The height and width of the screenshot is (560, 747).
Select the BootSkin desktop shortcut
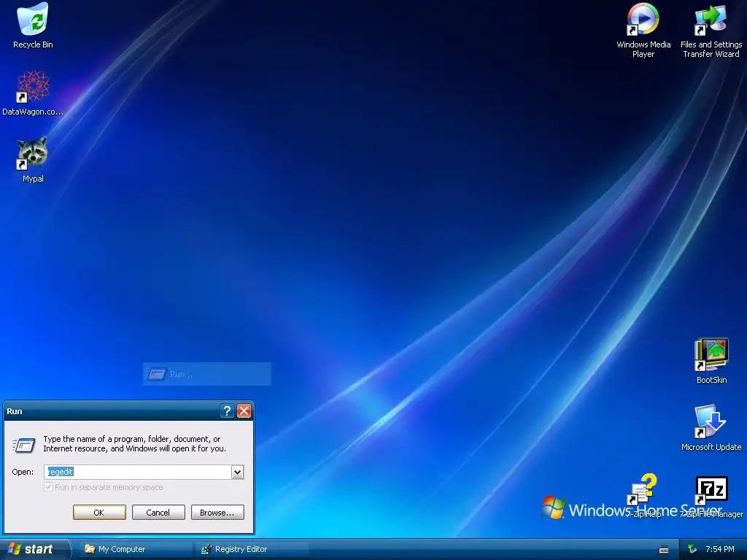coord(711,361)
